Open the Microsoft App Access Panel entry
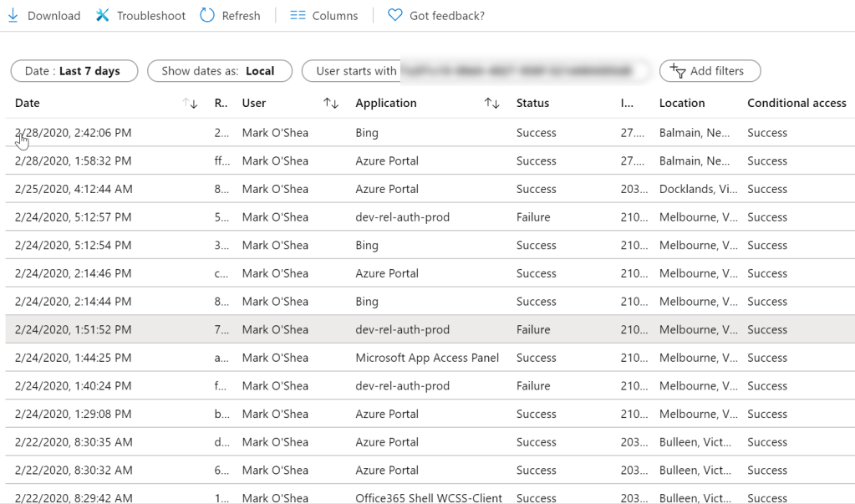This screenshot has height=504, width=855. [x=427, y=358]
